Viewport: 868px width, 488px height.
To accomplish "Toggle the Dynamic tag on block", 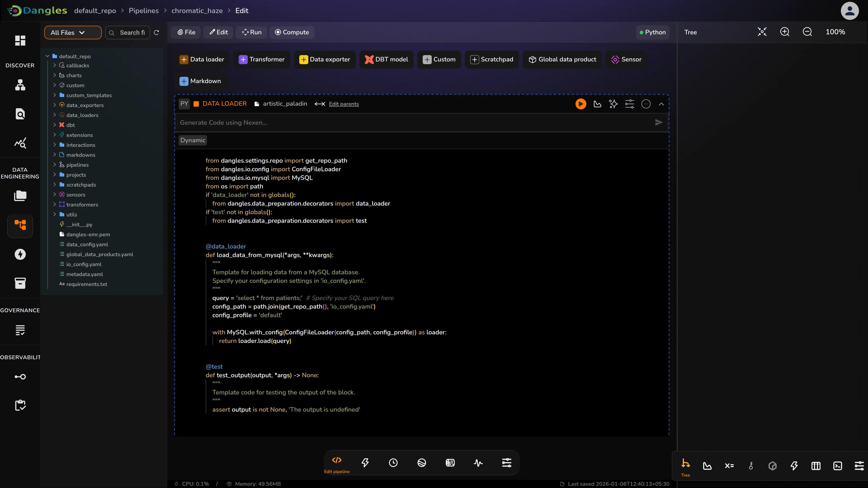I will (193, 141).
